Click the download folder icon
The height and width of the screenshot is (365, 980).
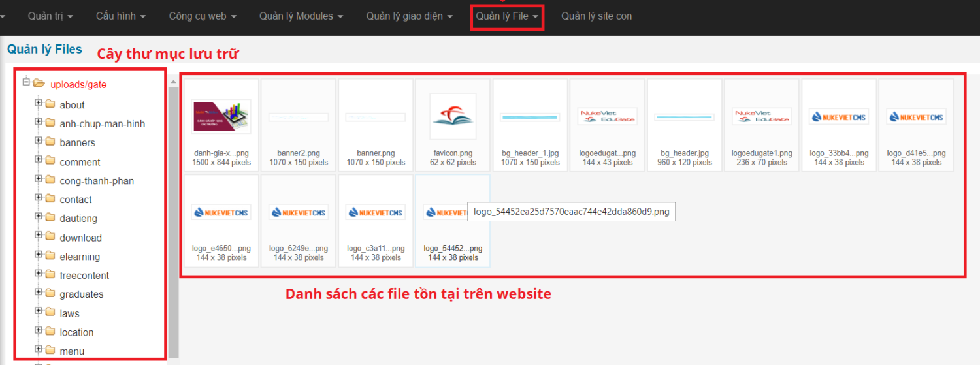pyautogui.click(x=50, y=236)
